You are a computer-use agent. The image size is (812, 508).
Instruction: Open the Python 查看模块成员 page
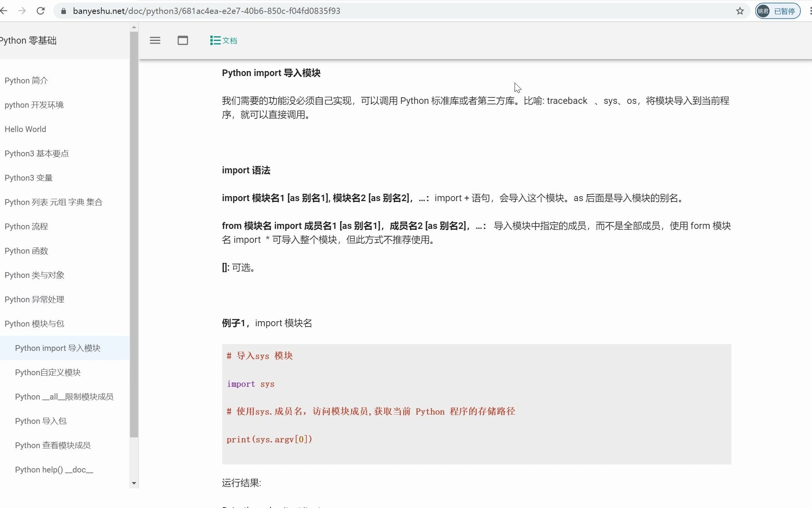coord(52,445)
